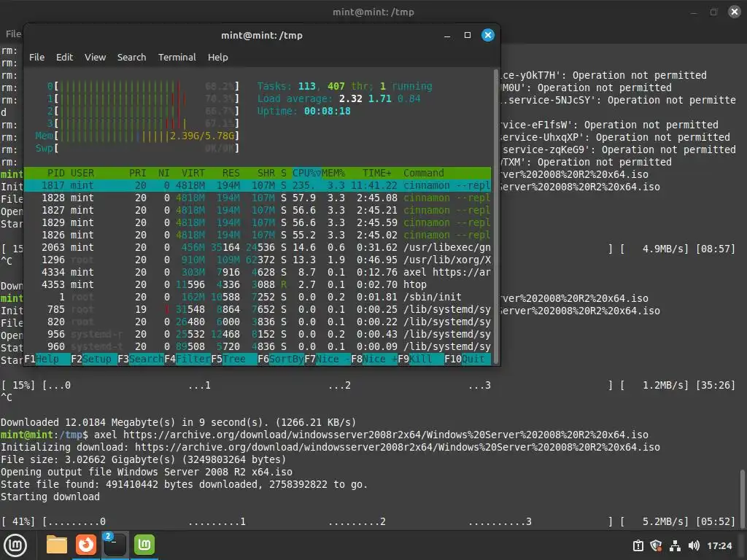747x560 pixels.
Task: Select process 2063 /usr/libexec/gn
Action: pos(258,247)
